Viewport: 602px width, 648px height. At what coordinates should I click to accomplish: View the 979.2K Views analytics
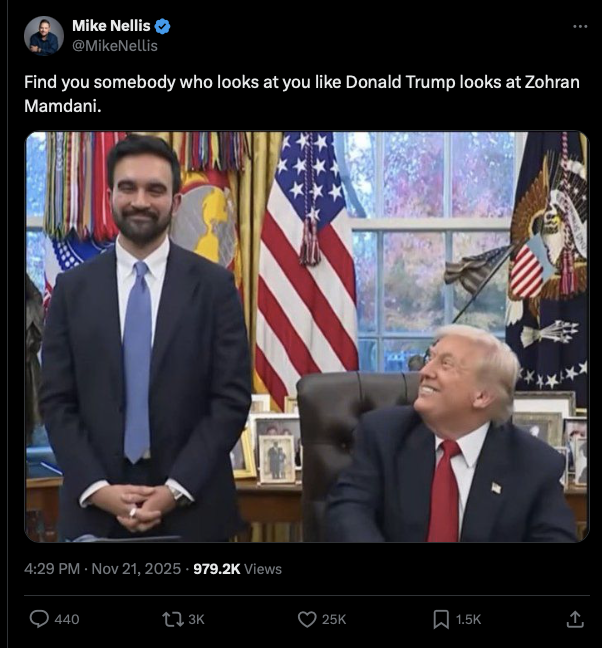tap(238, 569)
